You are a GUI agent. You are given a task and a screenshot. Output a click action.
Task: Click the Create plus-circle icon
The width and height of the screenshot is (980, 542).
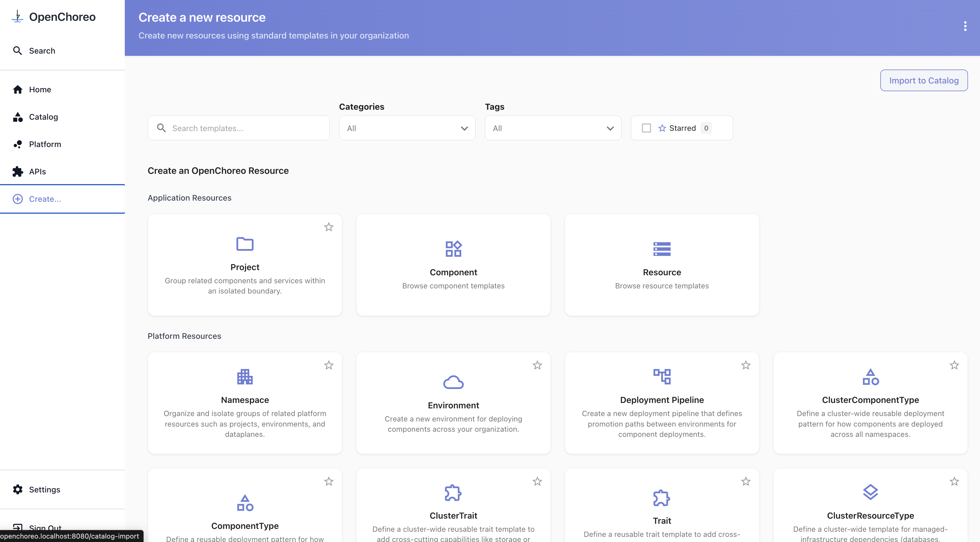[x=17, y=199]
